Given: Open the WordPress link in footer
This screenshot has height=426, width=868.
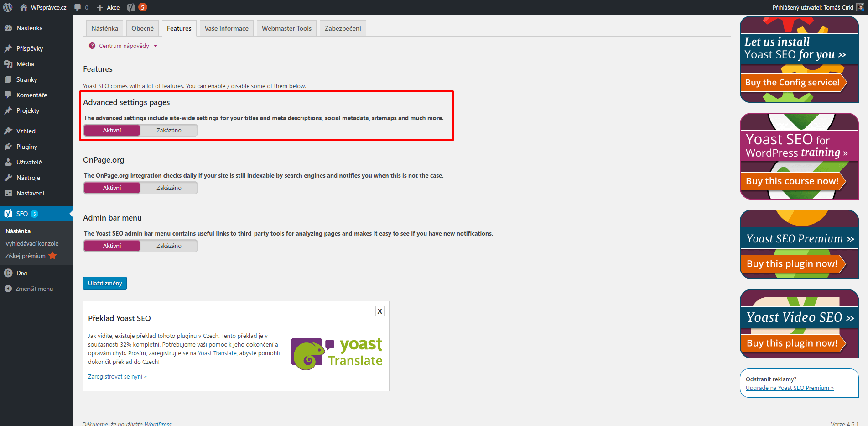Looking at the screenshot, I should 158,424.
